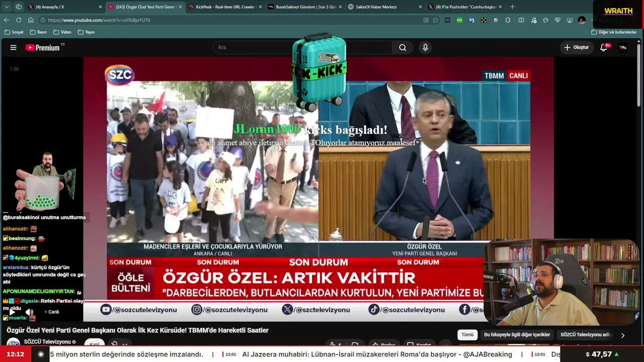Toggle the browser split screen icon

point(521,20)
